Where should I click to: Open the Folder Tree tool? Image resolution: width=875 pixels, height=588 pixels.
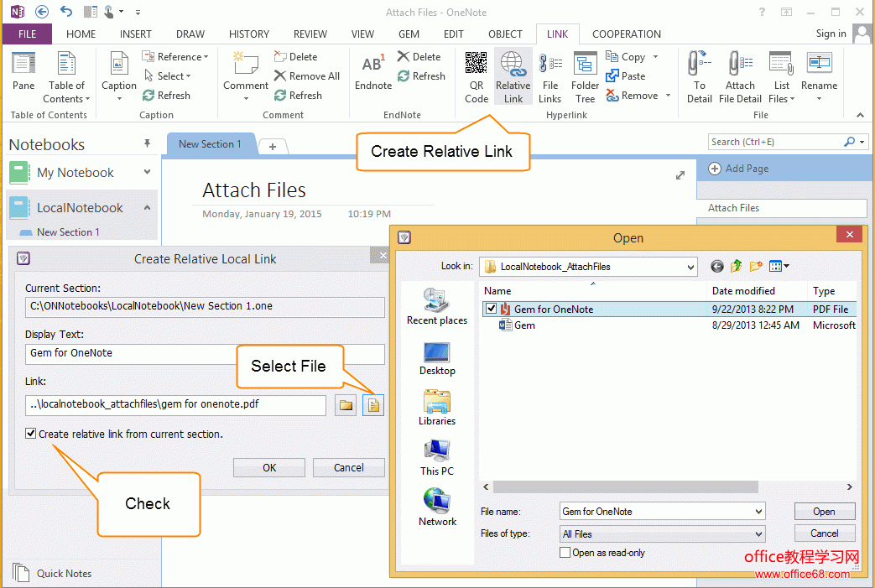click(x=585, y=76)
